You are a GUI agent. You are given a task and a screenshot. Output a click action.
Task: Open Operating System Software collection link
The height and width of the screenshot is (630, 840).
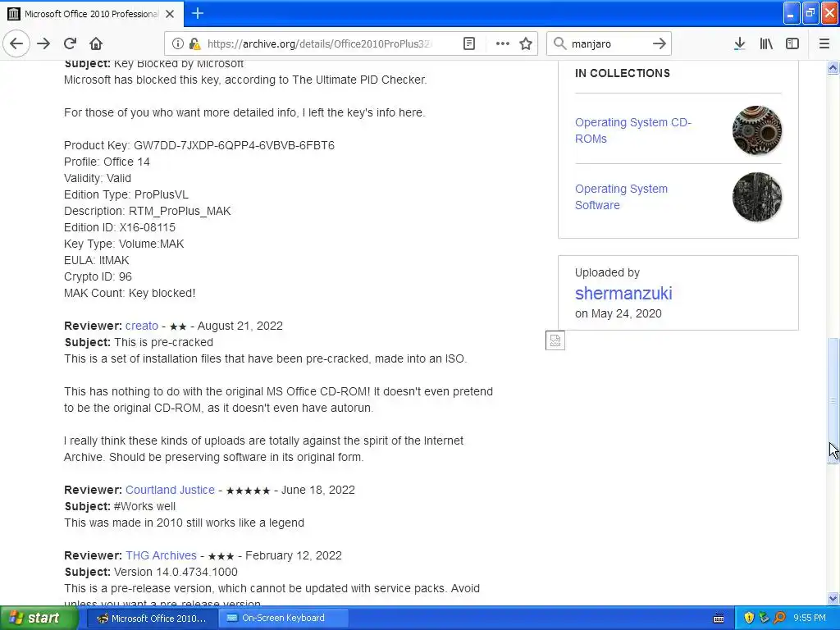pos(621,197)
